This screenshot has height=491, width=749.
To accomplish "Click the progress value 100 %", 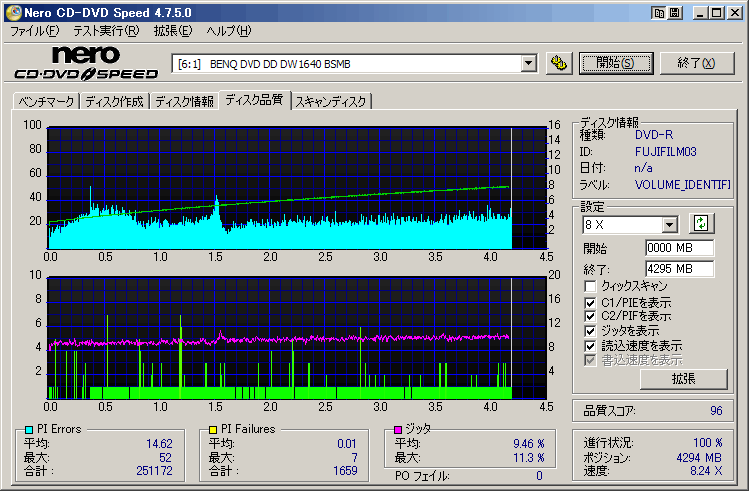I will (x=707, y=443).
